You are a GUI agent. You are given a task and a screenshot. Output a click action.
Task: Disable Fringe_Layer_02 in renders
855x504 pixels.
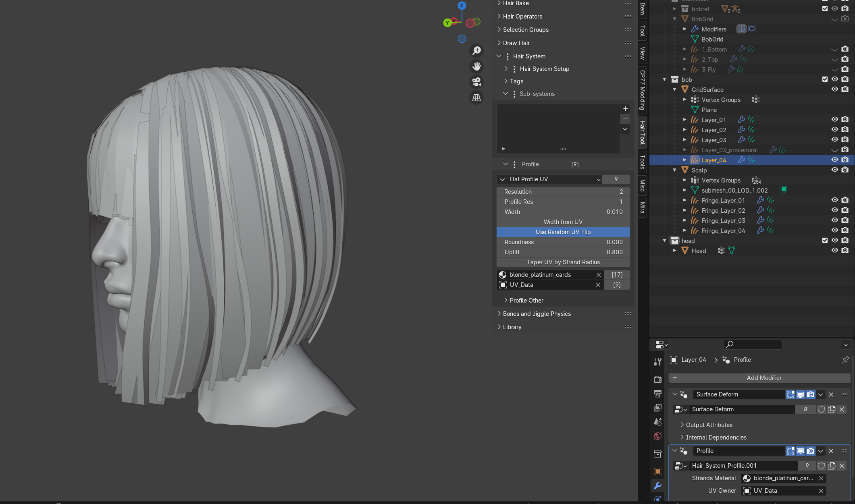[845, 210]
